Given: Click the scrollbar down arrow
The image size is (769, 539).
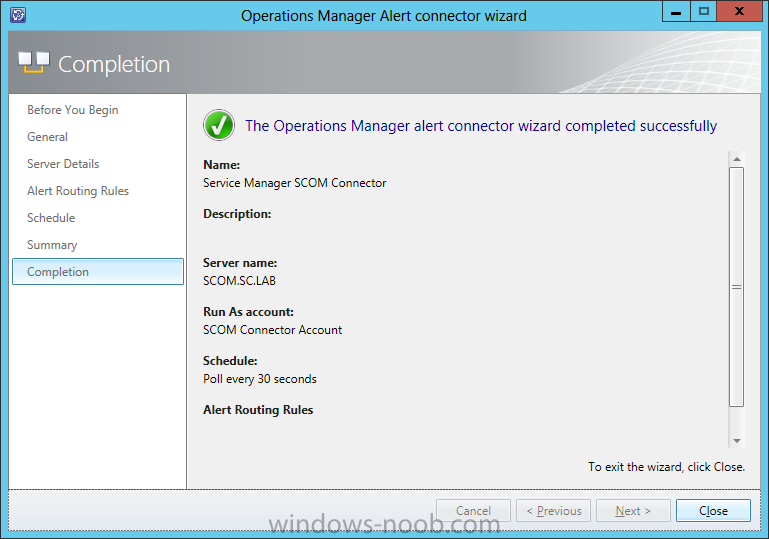Looking at the screenshot, I should tap(736, 440).
